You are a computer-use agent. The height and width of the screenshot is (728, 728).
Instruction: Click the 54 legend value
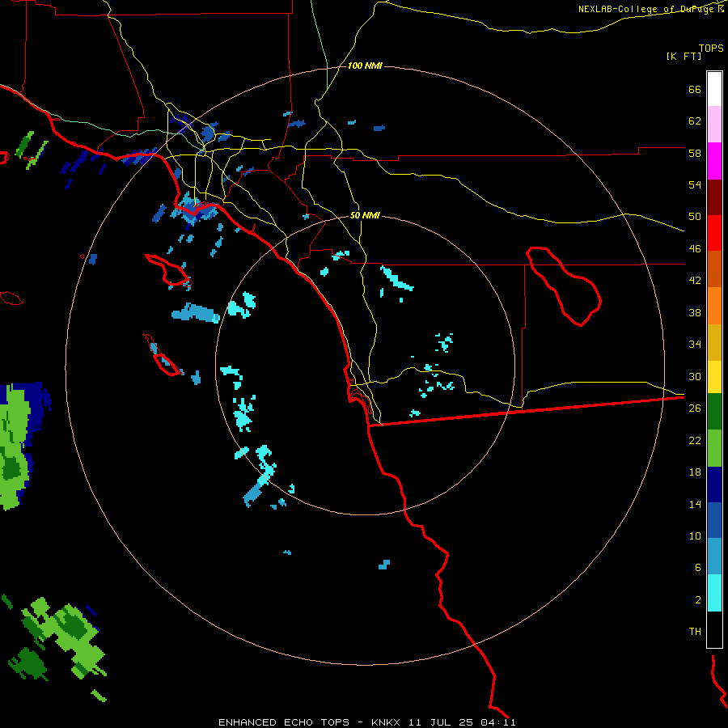(x=695, y=184)
